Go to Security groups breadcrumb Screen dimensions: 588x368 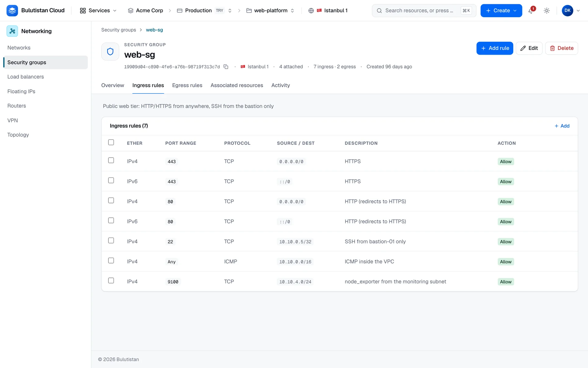point(119,30)
